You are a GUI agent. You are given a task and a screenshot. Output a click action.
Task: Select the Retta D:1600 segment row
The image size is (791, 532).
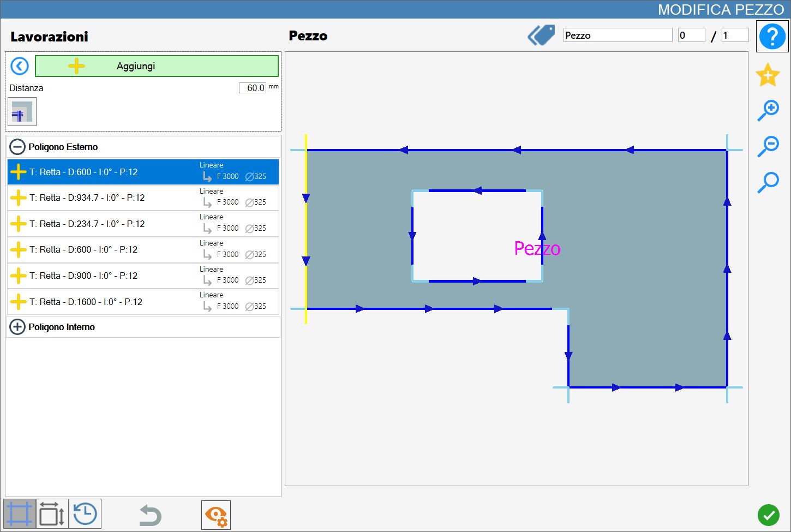[x=143, y=302]
